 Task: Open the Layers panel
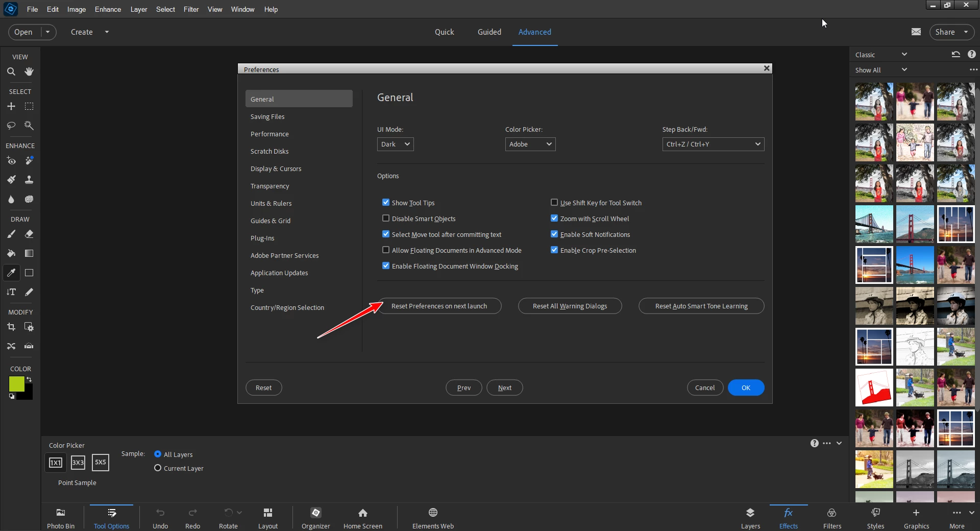(x=750, y=518)
